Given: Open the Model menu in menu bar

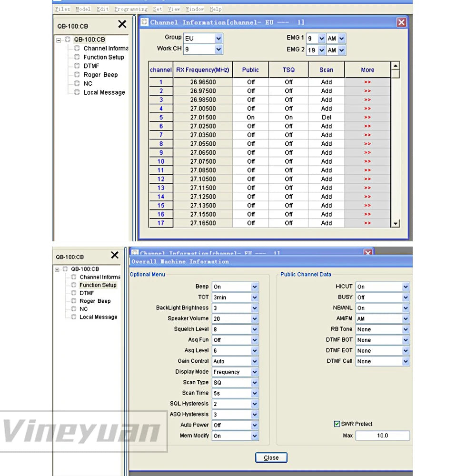Looking at the screenshot, I should (x=83, y=9).
